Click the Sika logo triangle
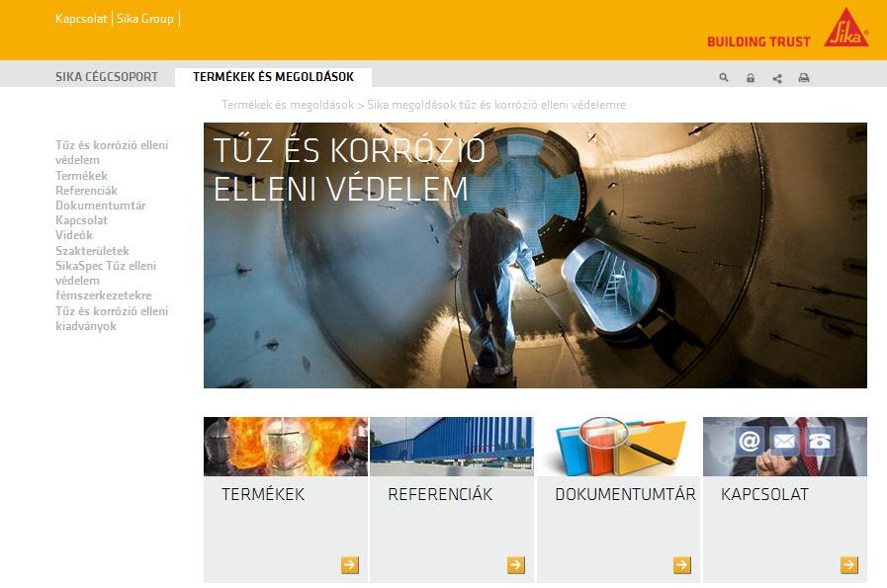Viewport: 887px width, 588px height. point(845,27)
